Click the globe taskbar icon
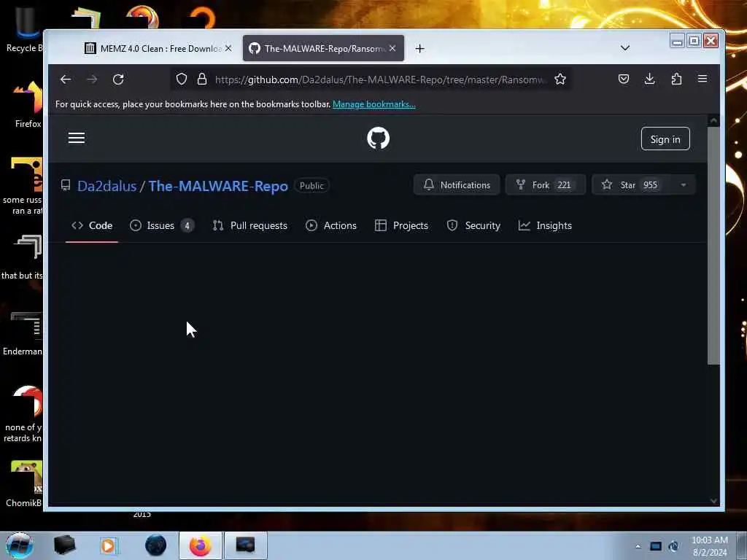 click(x=156, y=545)
